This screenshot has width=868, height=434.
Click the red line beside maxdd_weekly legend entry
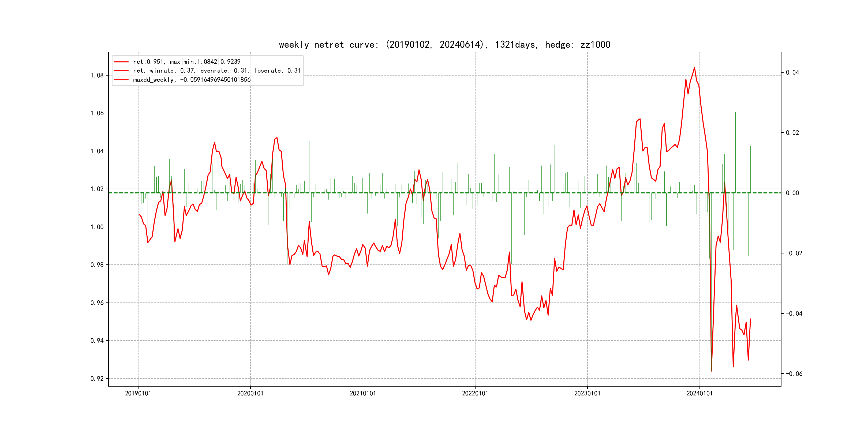pos(121,80)
